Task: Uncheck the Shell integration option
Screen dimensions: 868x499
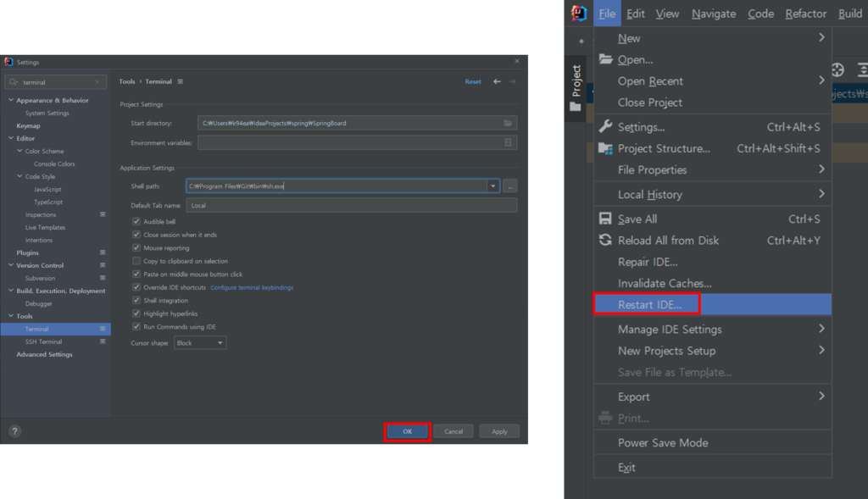Action: coord(136,300)
